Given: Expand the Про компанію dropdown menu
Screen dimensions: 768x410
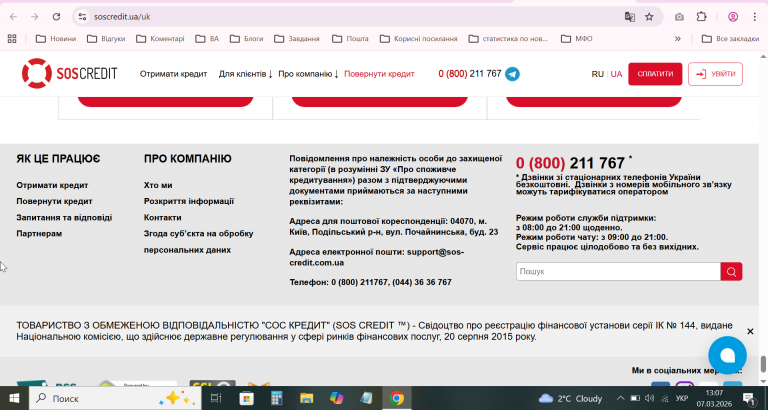Looking at the screenshot, I should [309, 74].
